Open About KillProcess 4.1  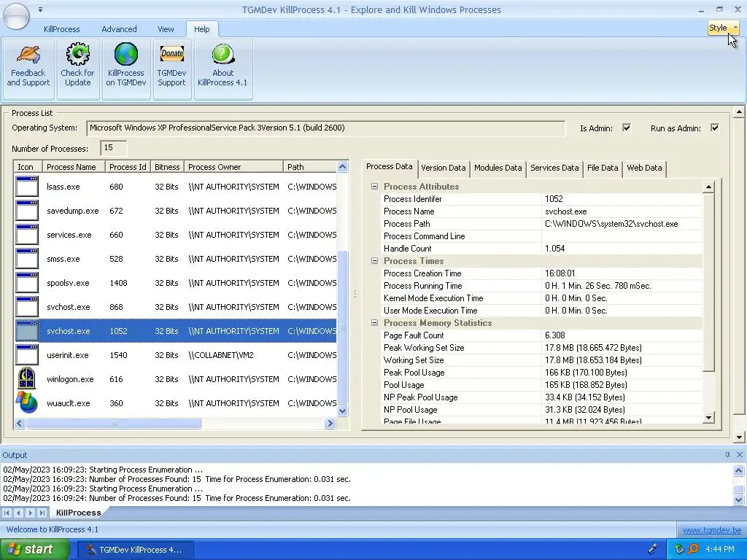coord(222,69)
